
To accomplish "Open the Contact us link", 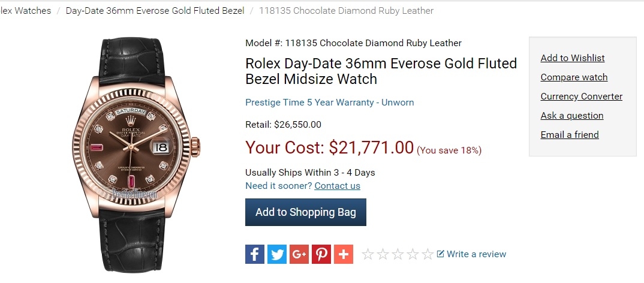I will (337, 186).
